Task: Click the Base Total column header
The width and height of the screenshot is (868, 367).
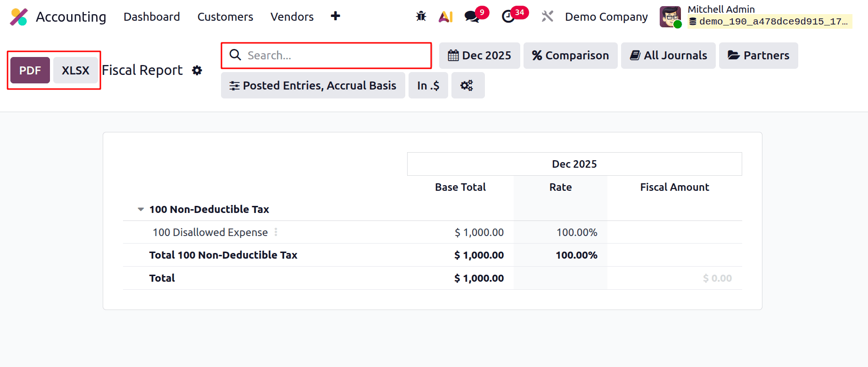Action: (x=460, y=187)
